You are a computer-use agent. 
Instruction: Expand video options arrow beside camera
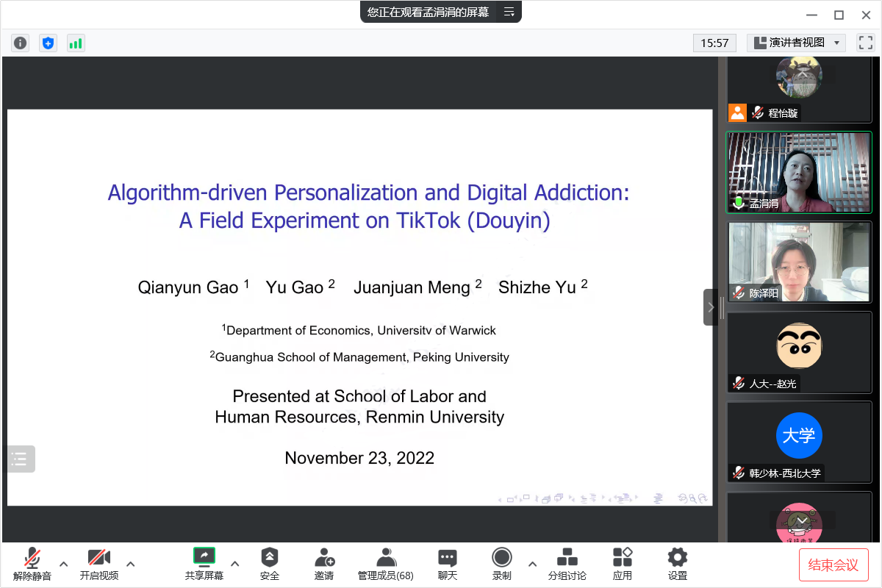(x=131, y=564)
